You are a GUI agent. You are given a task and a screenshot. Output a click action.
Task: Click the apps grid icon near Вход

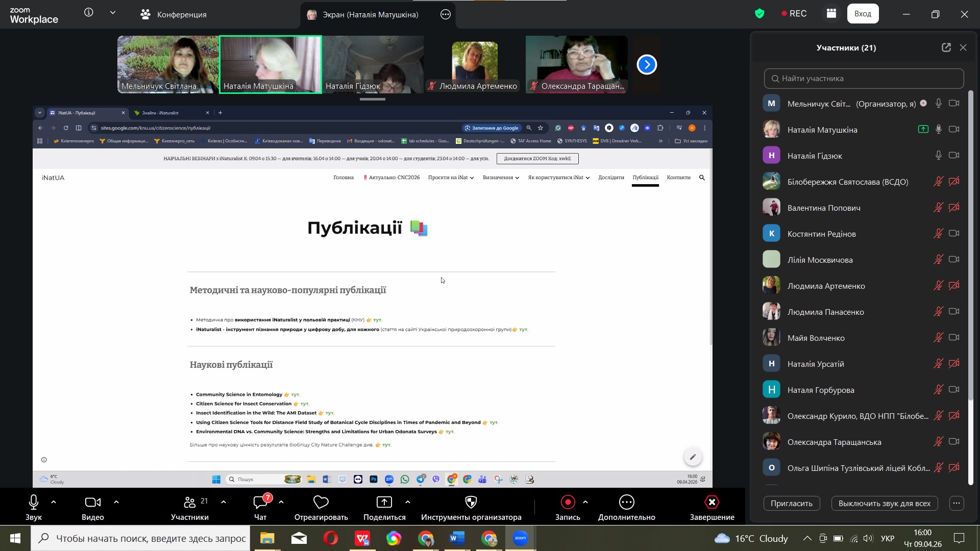coord(831,14)
